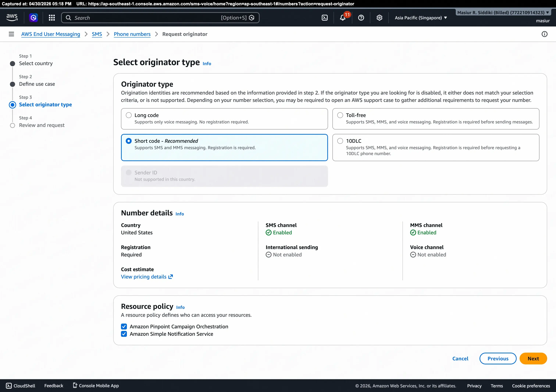Click the Registration Required value
556x392 pixels.
point(131,255)
